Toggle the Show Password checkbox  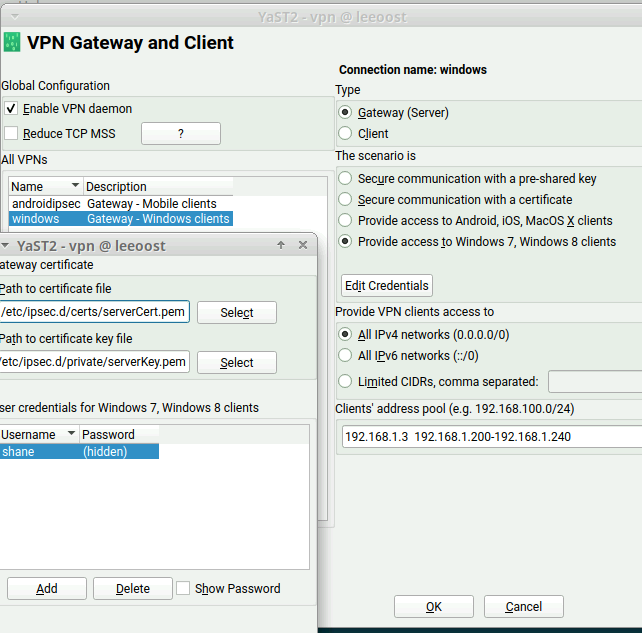[183, 589]
